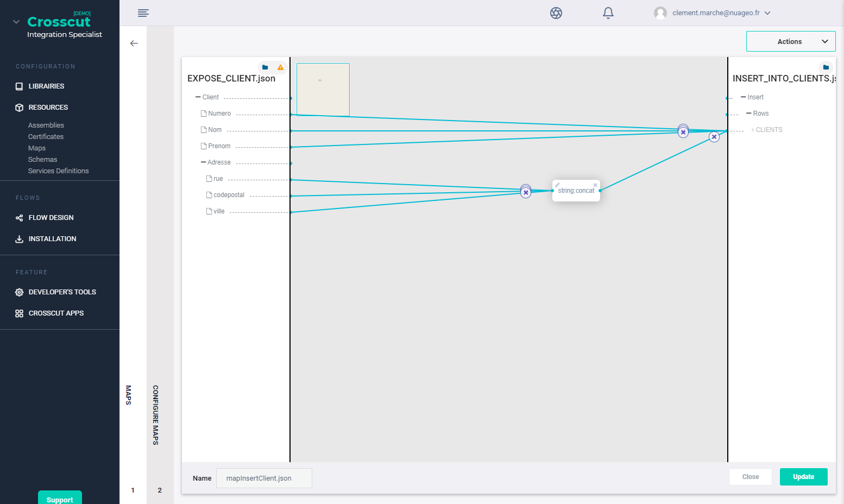
Task: Click file icon beside Numero
Action: click(204, 114)
